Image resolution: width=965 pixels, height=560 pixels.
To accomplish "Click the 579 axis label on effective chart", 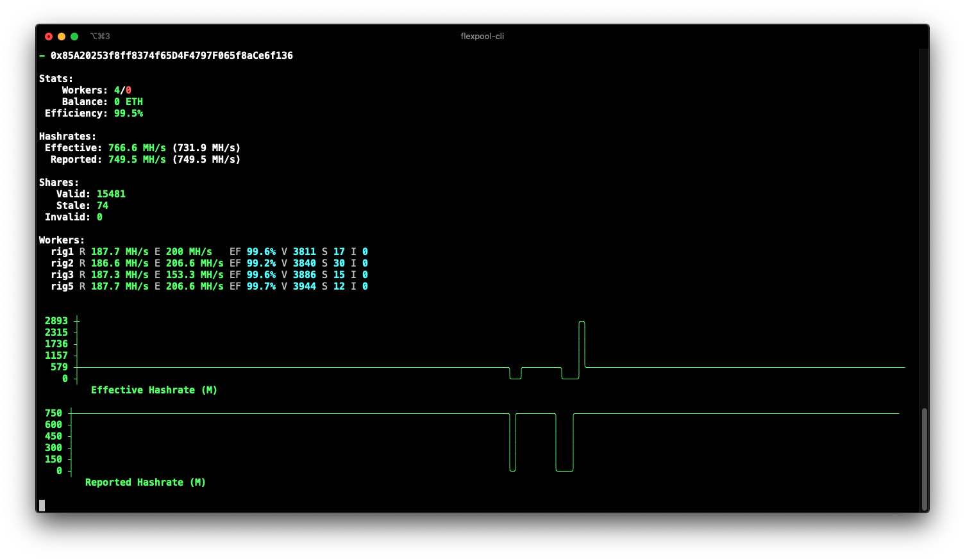I will [x=59, y=367].
